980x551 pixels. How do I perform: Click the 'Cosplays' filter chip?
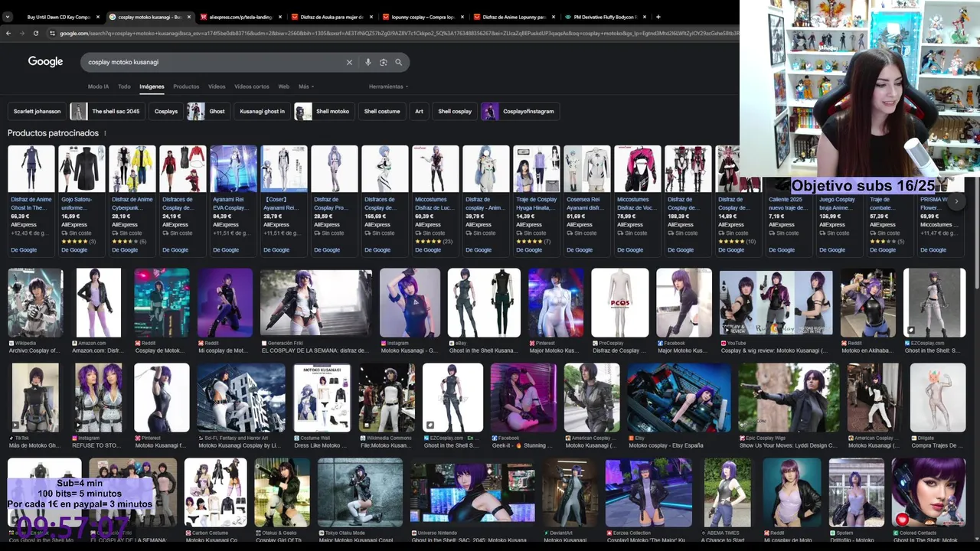click(166, 111)
